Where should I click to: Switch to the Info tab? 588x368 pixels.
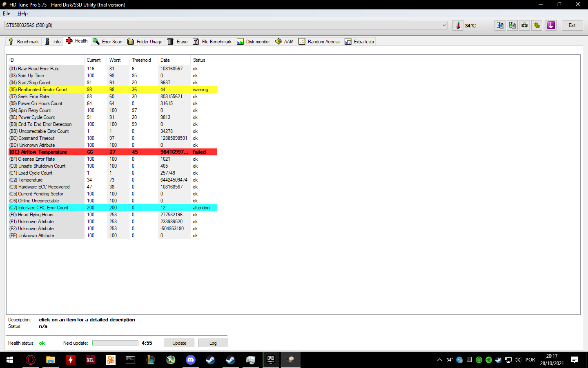53,42
